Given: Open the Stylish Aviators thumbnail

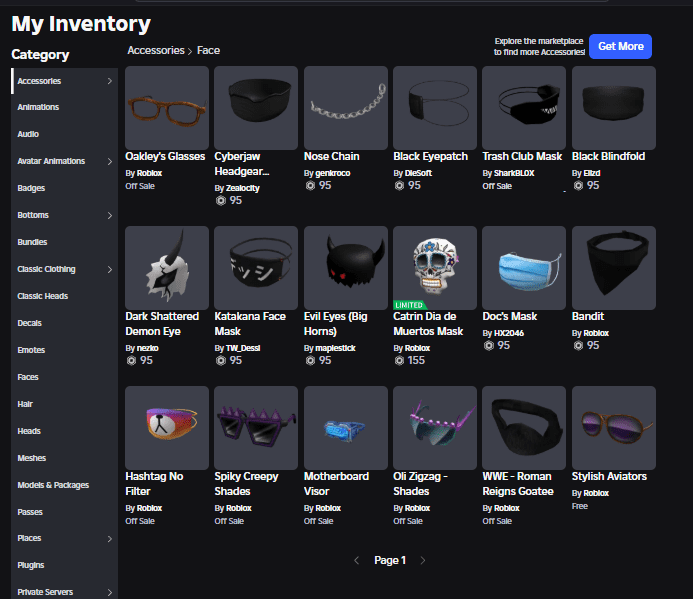Looking at the screenshot, I should point(613,428).
